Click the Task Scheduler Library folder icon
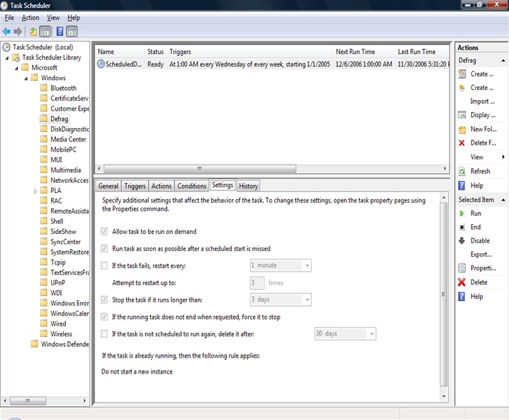This screenshot has width=509, height=420. [x=16, y=57]
